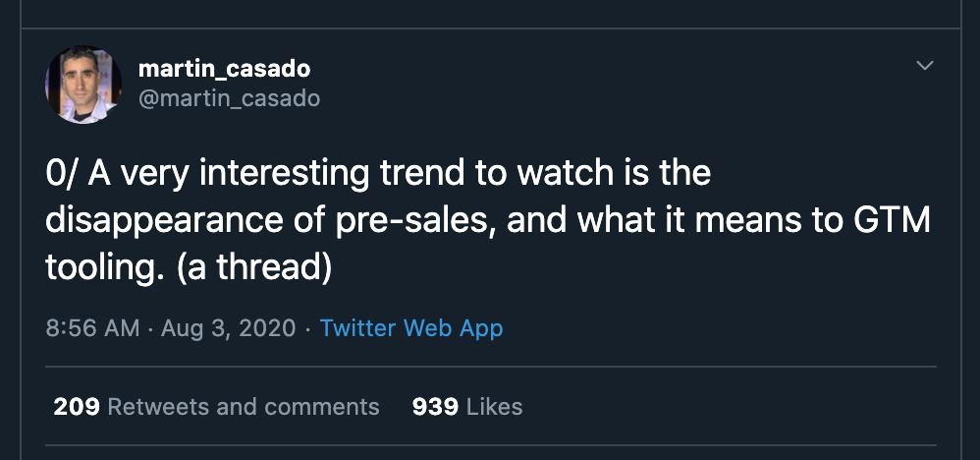The width and height of the screenshot is (980, 460).
Task: Click the Aug 3, 2020 date
Action: pyautogui.click(x=227, y=328)
